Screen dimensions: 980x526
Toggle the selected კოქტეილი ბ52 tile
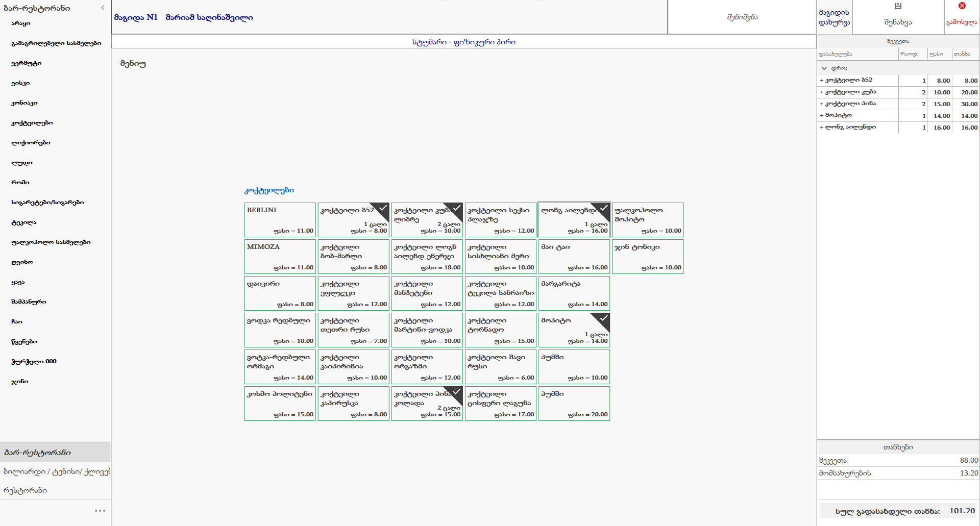[x=353, y=220]
